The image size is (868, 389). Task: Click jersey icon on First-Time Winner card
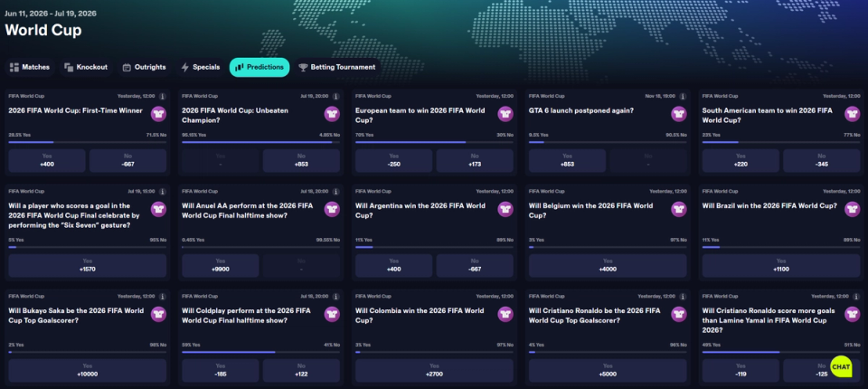158,114
